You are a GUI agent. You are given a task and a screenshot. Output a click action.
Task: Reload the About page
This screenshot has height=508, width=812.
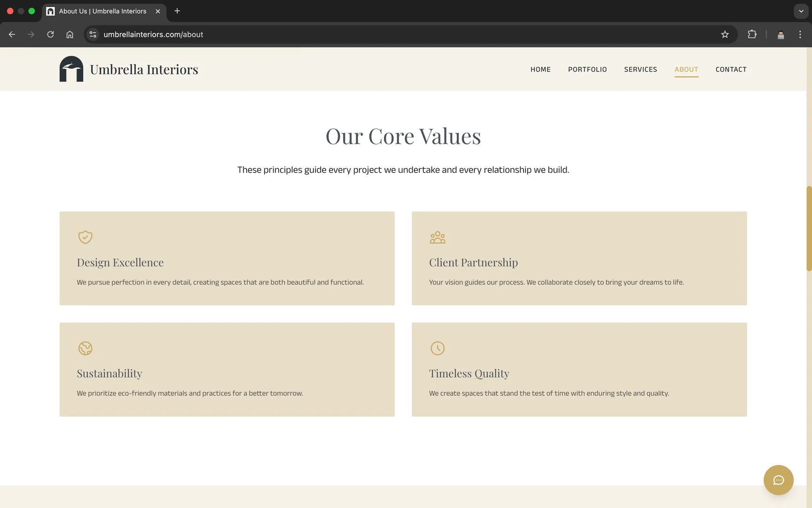pyautogui.click(x=50, y=34)
